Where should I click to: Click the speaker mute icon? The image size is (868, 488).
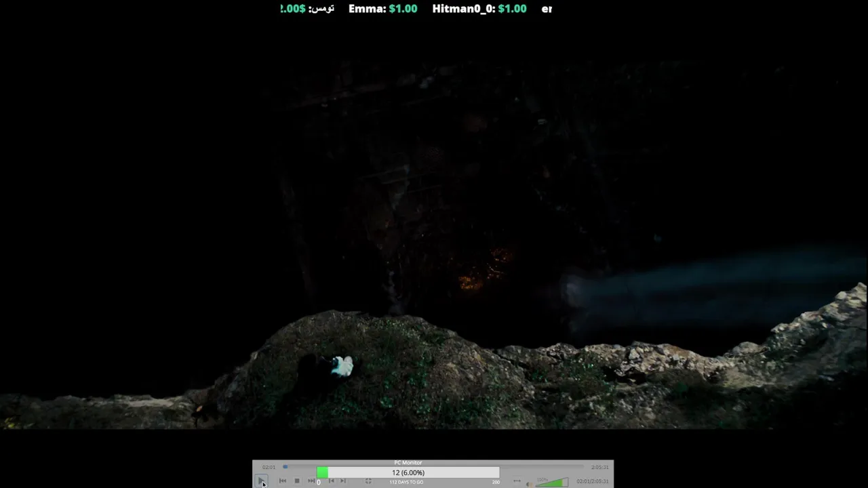530,484
